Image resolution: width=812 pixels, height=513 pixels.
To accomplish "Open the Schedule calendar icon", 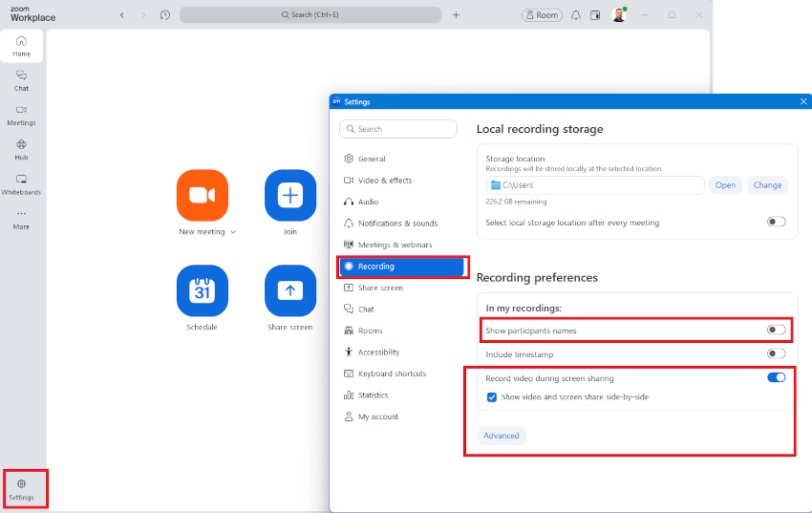I will click(202, 290).
